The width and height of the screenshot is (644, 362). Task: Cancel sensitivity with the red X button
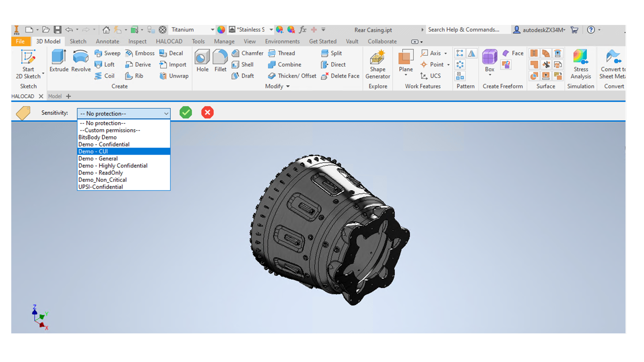[207, 113]
